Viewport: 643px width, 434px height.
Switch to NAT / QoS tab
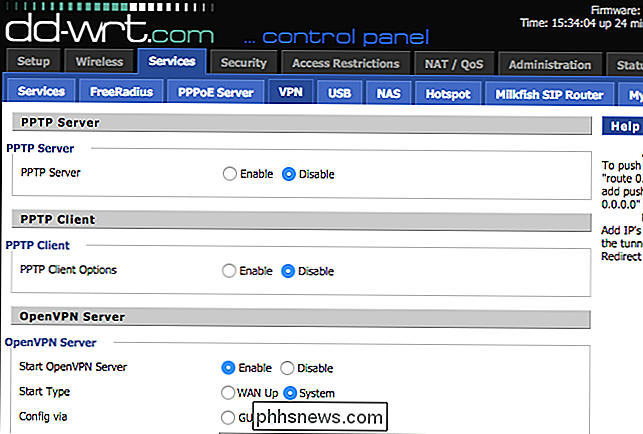454,64
